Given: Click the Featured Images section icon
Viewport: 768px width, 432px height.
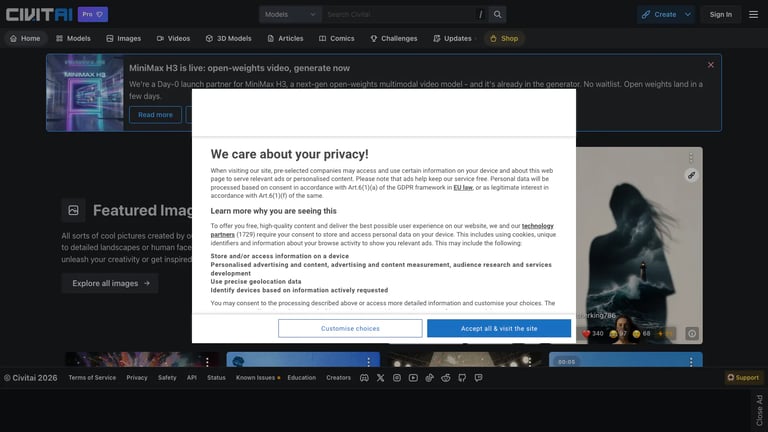Looking at the screenshot, I should pyautogui.click(x=73, y=210).
